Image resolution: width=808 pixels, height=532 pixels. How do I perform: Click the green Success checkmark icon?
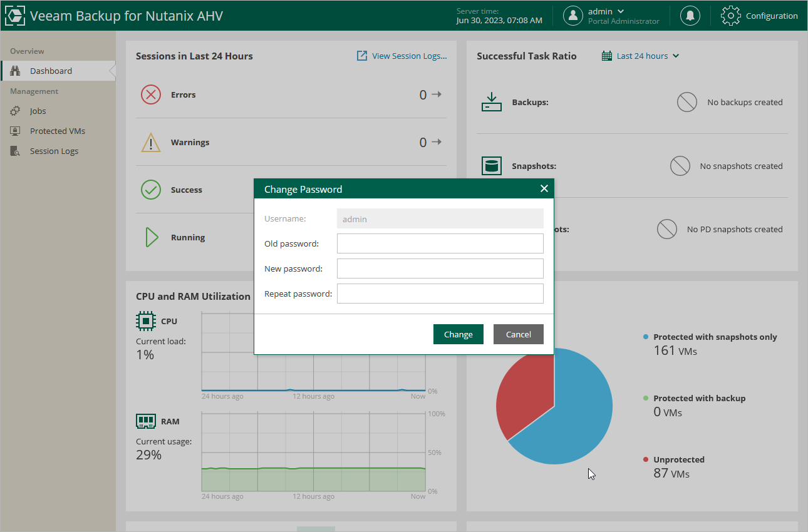[151, 190]
